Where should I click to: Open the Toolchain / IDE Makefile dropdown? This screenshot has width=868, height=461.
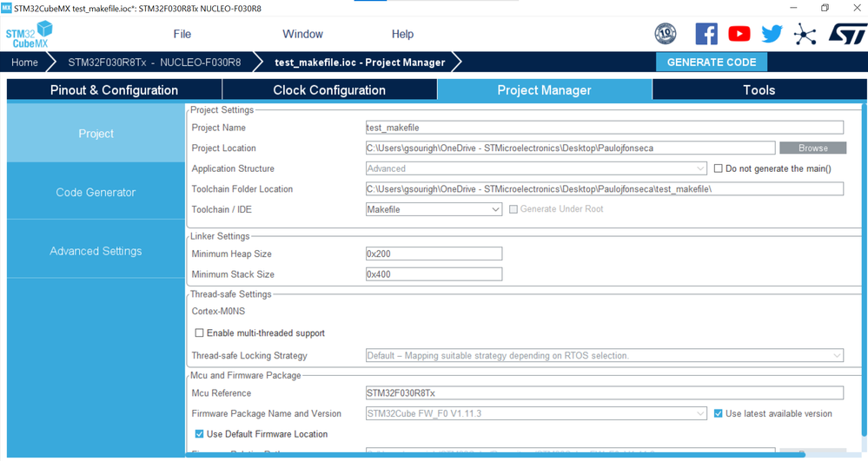pyautogui.click(x=434, y=209)
